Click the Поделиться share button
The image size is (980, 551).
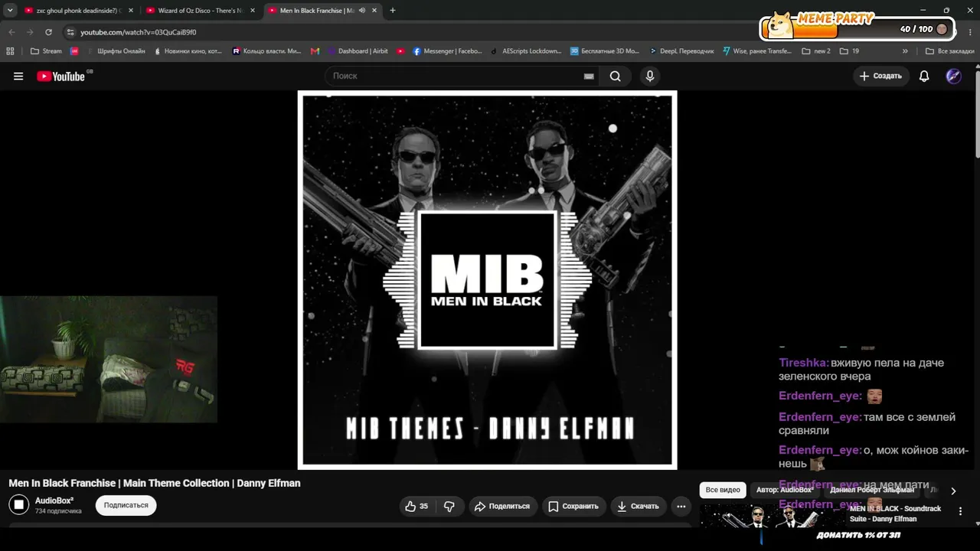[x=502, y=506]
